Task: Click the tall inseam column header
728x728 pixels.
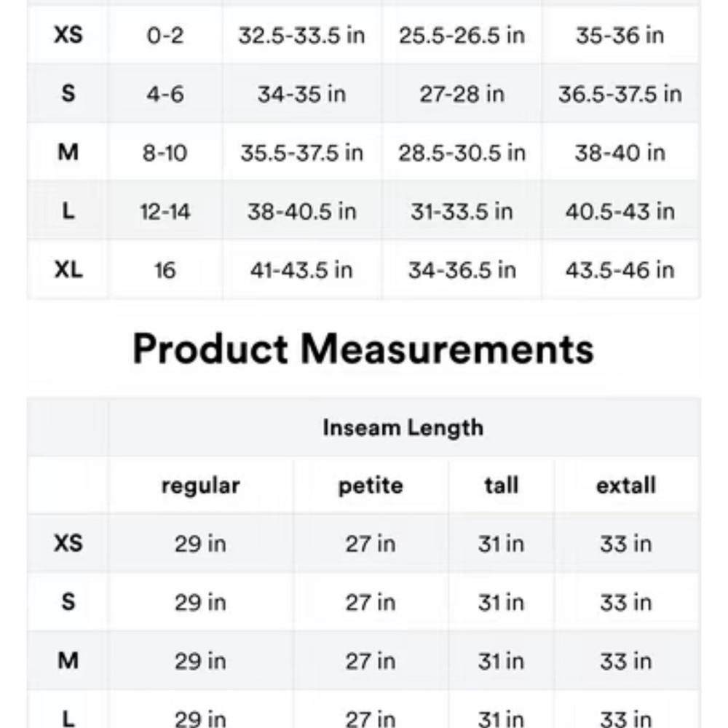Action: (502, 486)
